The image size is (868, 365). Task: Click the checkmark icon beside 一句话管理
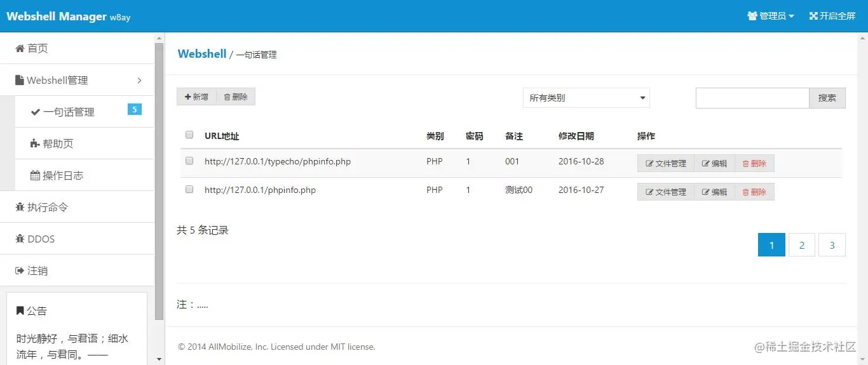pos(36,112)
